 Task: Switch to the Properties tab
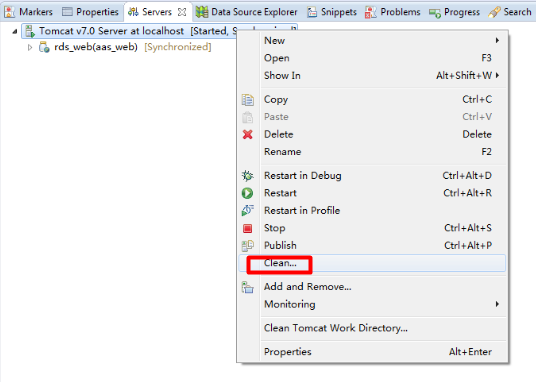pos(91,12)
